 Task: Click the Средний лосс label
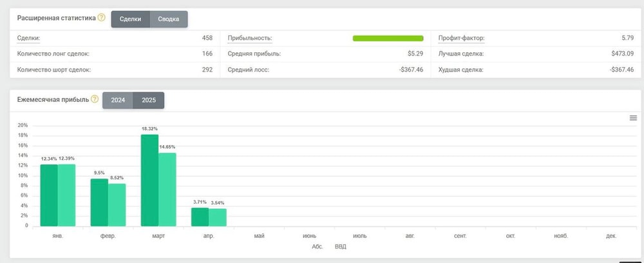[249, 70]
